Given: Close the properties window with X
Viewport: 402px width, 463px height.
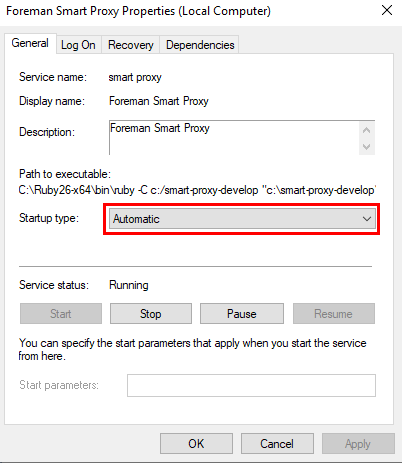Looking at the screenshot, I should (x=387, y=11).
